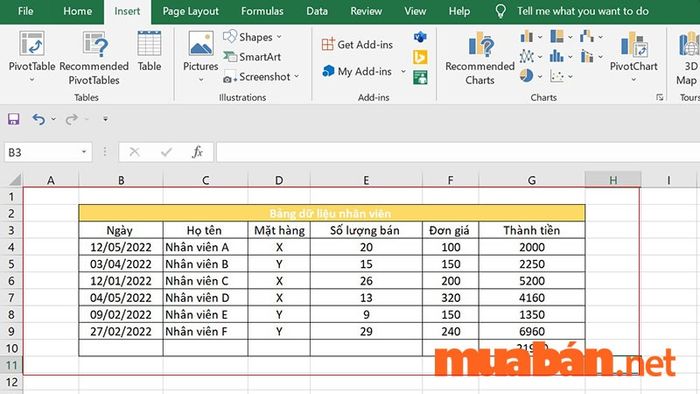Image resolution: width=700 pixels, height=394 pixels.
Task: Select the date cell 04/05/2022
Action: 121,298
